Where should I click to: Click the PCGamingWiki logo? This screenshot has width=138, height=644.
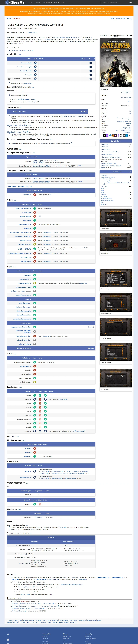pyautogui.click(x=15, y=2)
